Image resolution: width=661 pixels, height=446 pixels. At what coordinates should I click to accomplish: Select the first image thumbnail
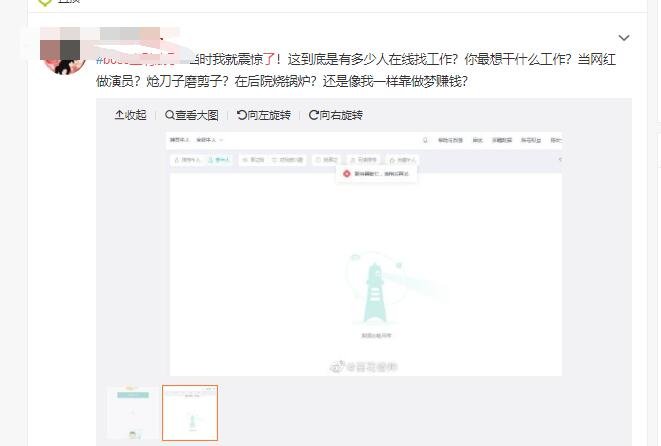(133, 413)
